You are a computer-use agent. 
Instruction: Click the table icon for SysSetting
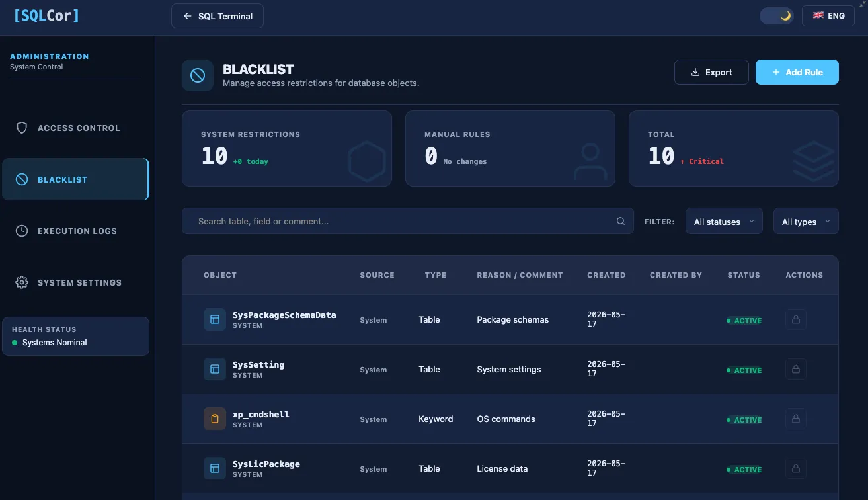[215, 369]
